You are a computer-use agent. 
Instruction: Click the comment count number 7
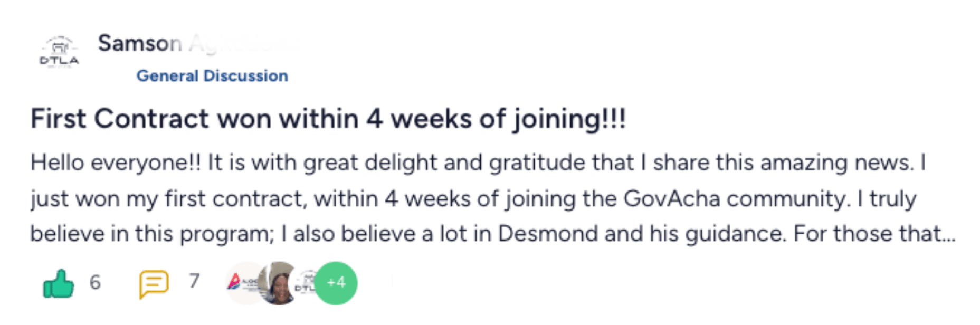(x=194, y=281)
